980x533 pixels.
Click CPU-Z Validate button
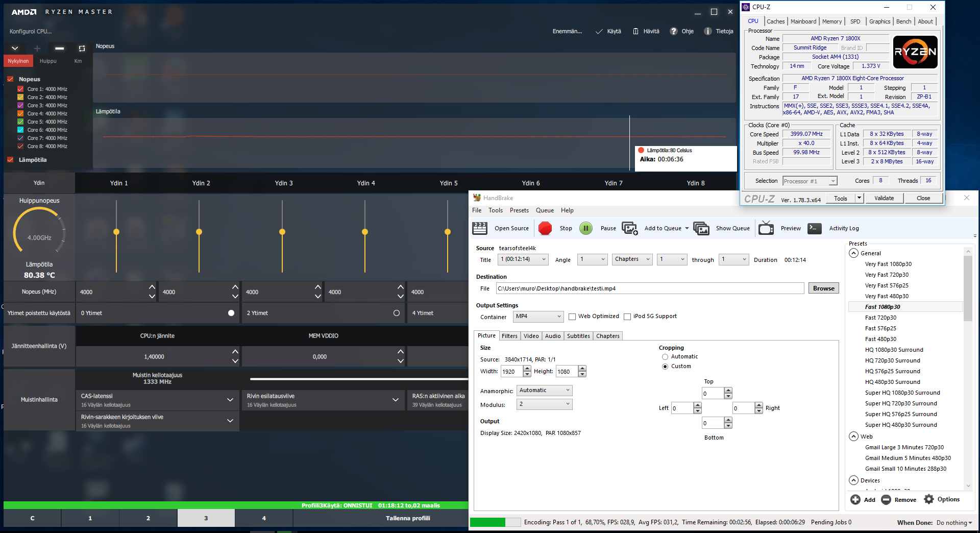coord(884,198)
